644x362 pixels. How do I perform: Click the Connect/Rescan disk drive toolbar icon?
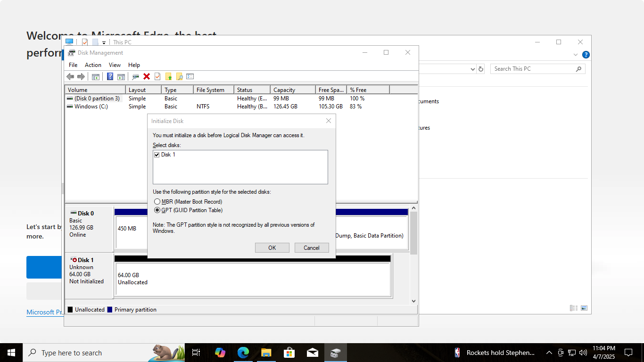(x=136, y=76)
